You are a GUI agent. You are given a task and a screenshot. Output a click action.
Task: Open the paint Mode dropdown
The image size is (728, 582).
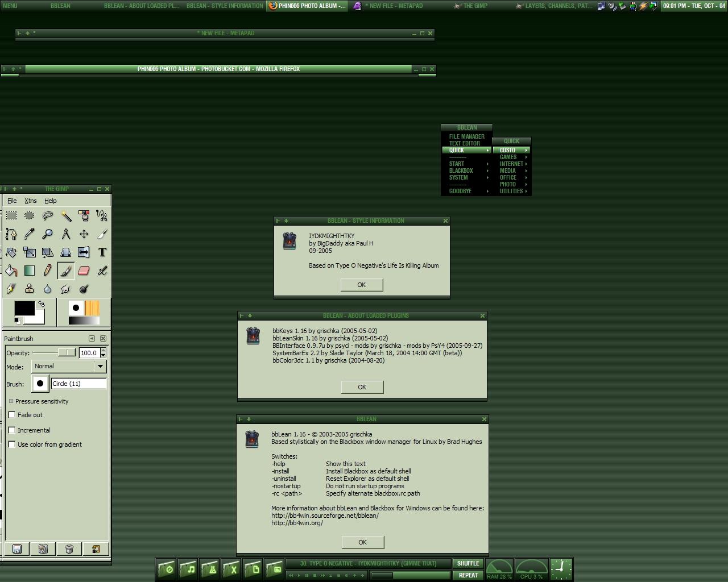point(69,367)
